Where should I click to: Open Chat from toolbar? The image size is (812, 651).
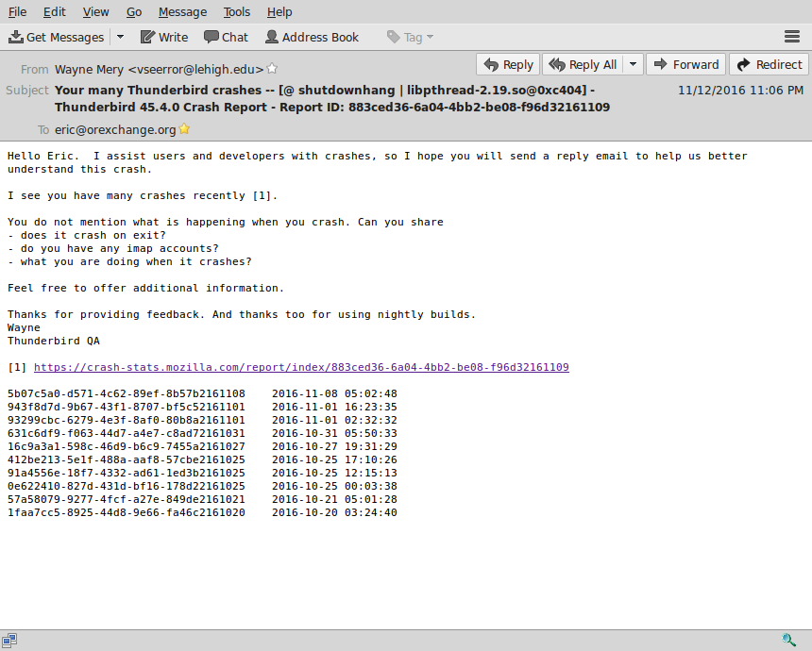[x=226, y=37]
